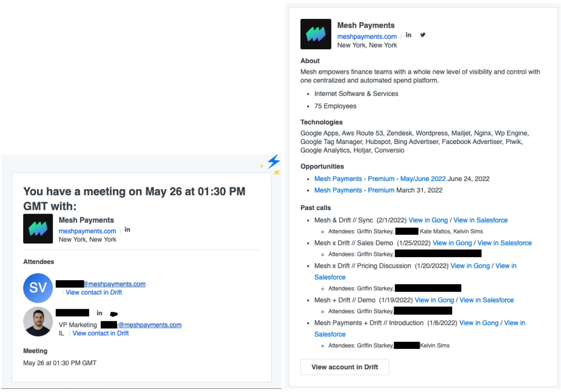Click Mesh Payments logo in right panel
Screen dimensions: 561x392
[x=316, y=34]
